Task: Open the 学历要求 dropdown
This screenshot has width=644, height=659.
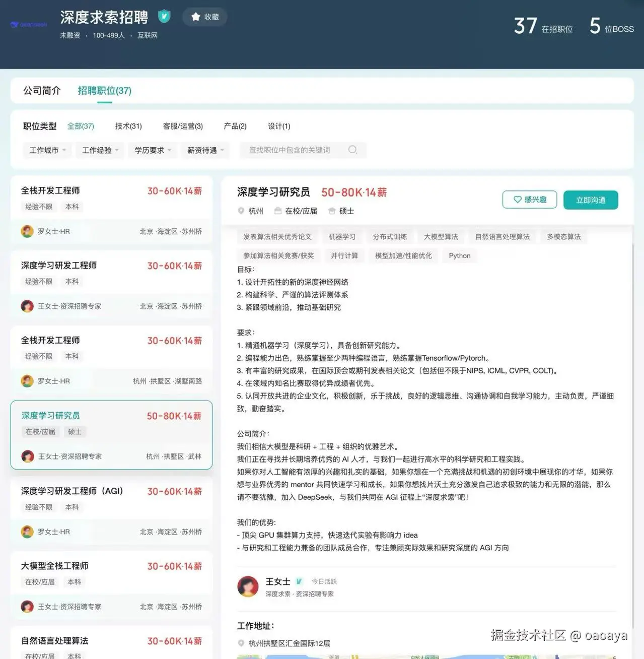Action: point(153,150)
